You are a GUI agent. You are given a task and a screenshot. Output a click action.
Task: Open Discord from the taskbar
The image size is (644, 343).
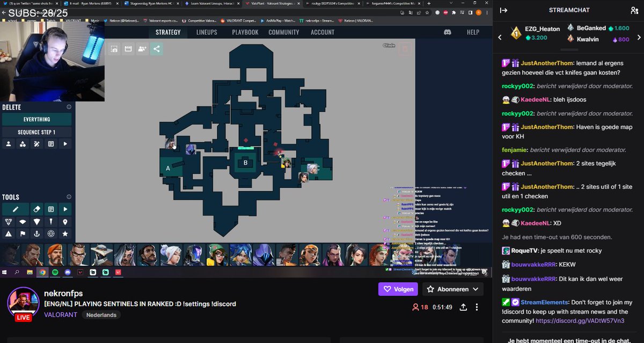(68, 272)
